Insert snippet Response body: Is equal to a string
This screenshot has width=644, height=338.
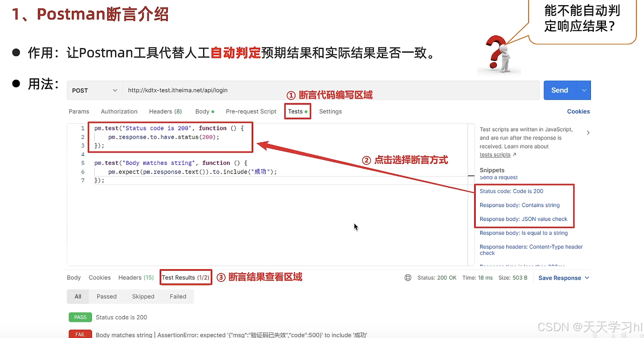click(x=524, y=233)
